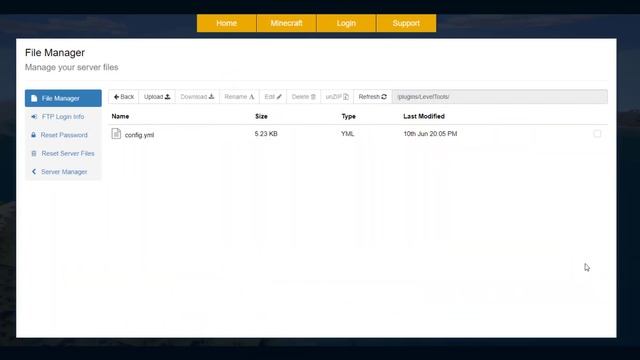Click the Download toolbar button
The height and width of the screenshot is (360, 640).
[197, 97]
